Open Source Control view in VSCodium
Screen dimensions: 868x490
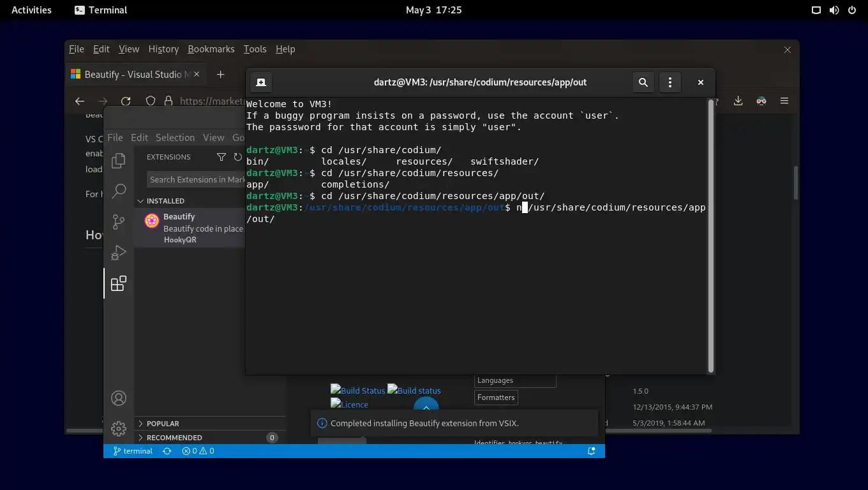click(119, 221)
